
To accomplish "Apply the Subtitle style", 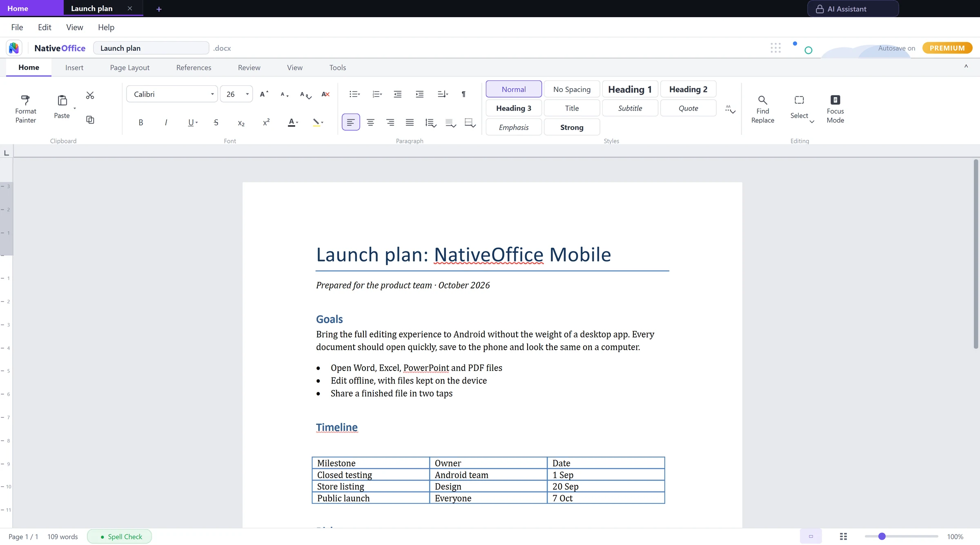I will click(630, 108).
